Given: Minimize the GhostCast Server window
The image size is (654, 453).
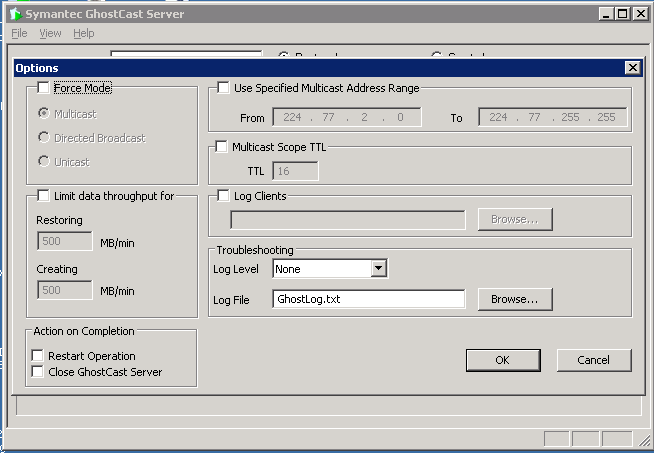Looking at the screenshot, I should [x=606, y=14].
